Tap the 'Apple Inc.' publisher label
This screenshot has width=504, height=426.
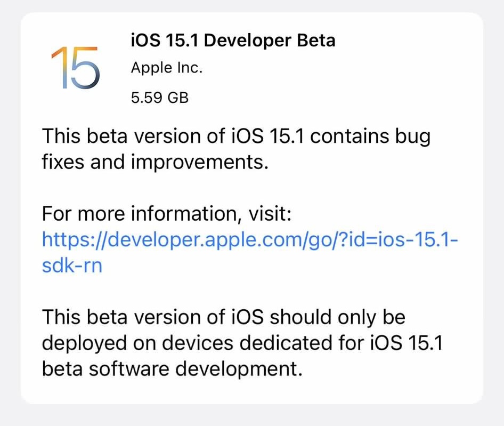167,68
